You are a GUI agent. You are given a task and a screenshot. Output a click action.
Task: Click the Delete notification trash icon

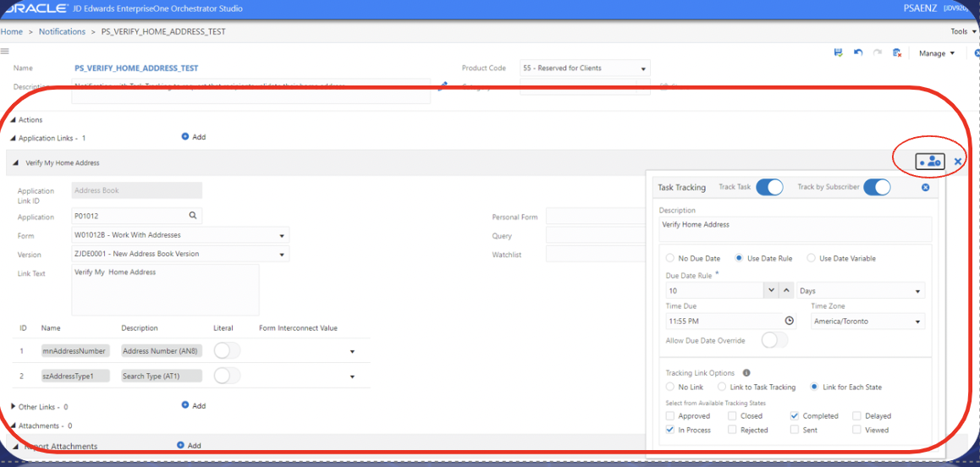click(896, 53)
